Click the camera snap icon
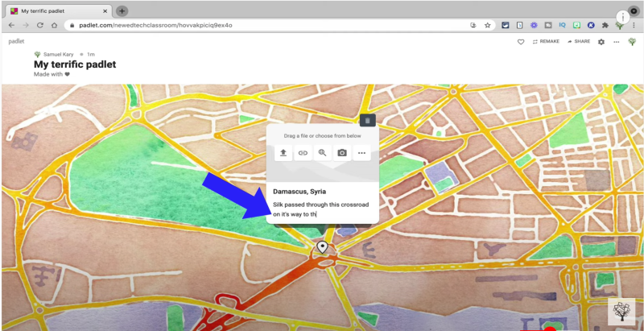Viewport: 644px width, 331px height. tap(342, 153)
